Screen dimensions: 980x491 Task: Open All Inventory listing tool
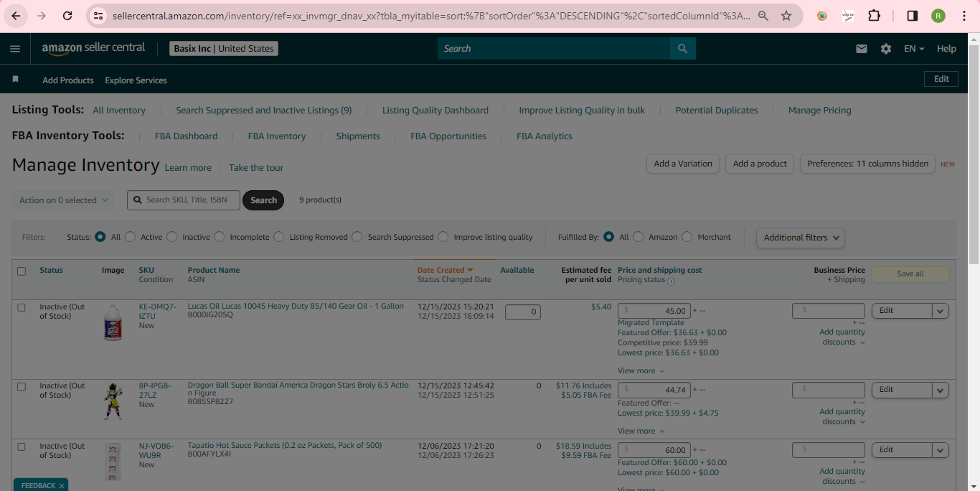pos(119,111)
